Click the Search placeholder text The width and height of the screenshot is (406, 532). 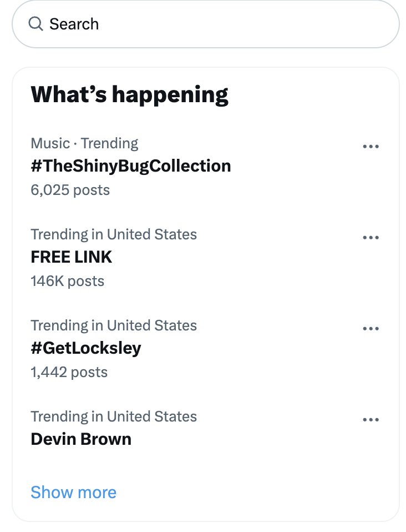74,24
